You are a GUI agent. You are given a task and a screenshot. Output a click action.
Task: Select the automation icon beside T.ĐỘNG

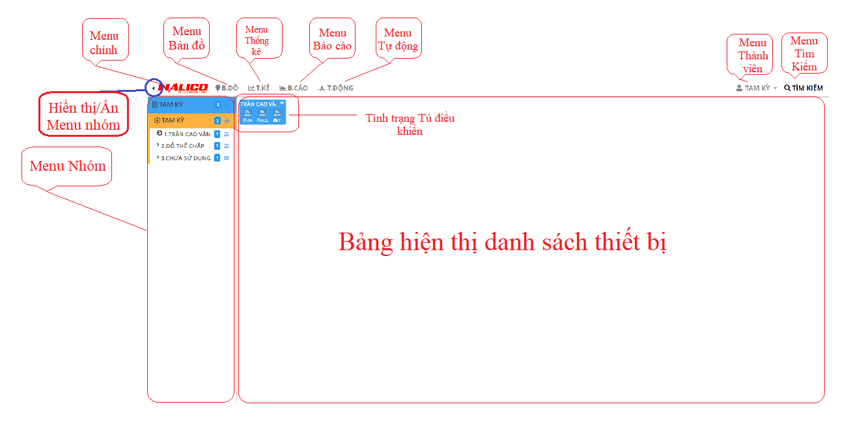[321, 89]
